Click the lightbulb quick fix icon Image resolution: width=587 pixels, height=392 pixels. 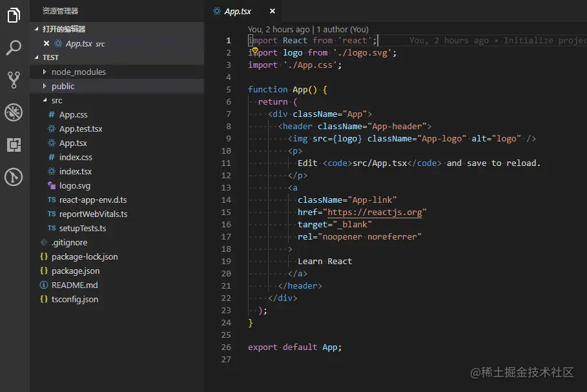(255, 50)
